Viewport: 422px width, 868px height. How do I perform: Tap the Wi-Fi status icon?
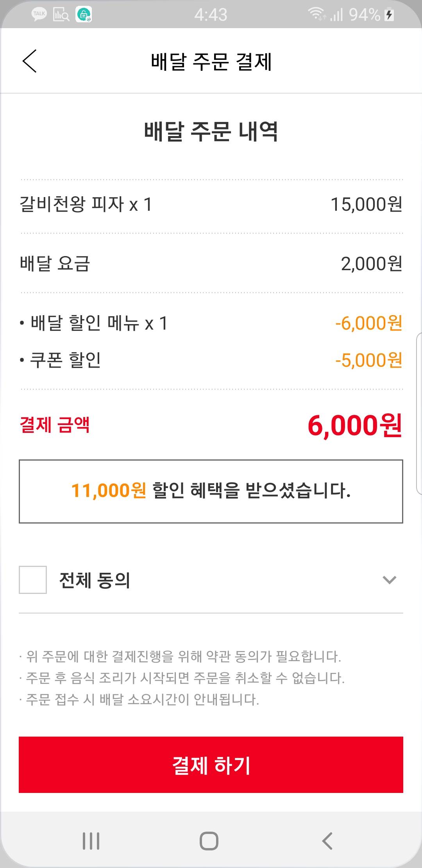316,14
